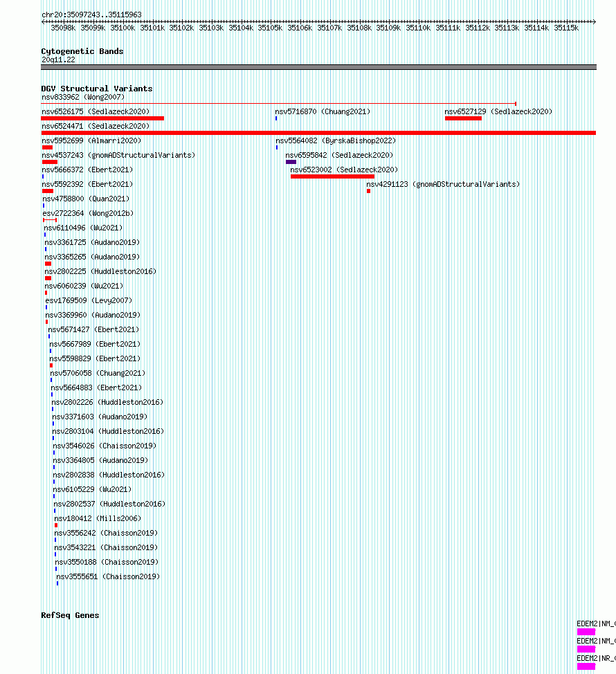The image size is (616, 674).
Task: Click the nsv833962 (Wong2007) variant label
Action: pyautogui.click(x=83, y=97)
